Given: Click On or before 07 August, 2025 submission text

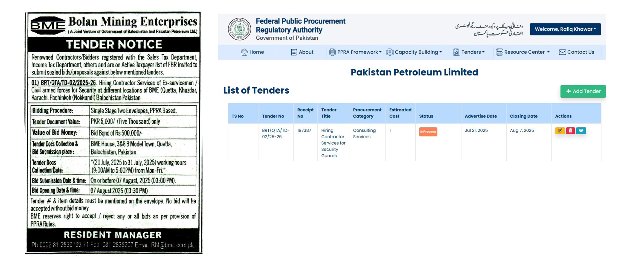Looking at the screenshot, I should tap(133, 180).
